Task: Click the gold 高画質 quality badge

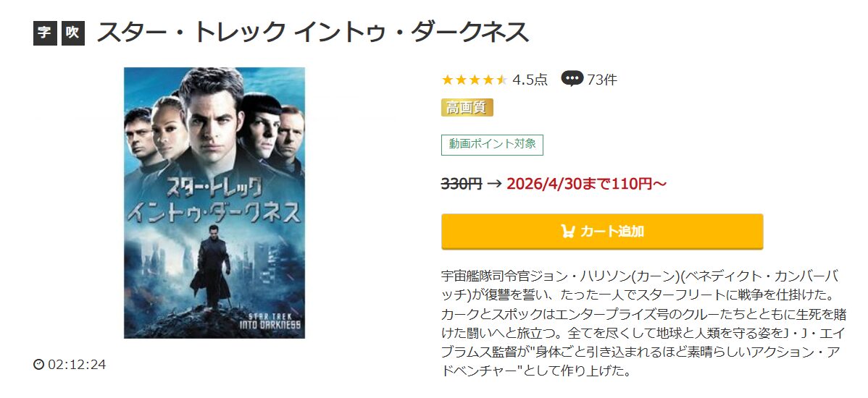Action: [467, 108]
